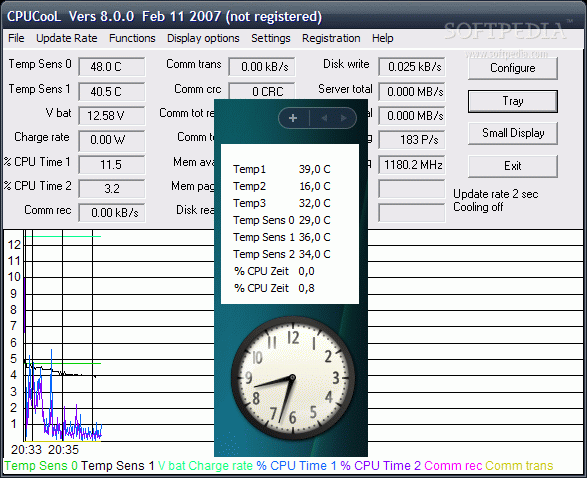Screen dimensions: 587x478
Task: Minimize CPUCool to the Tray
Action: pyautogui.click(x=513, y=101)
